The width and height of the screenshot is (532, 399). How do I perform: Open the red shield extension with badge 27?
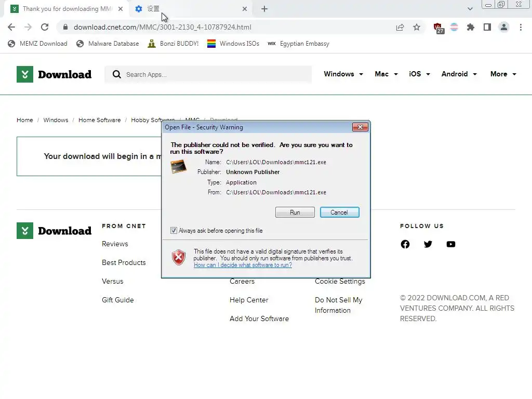click(438, 28)
